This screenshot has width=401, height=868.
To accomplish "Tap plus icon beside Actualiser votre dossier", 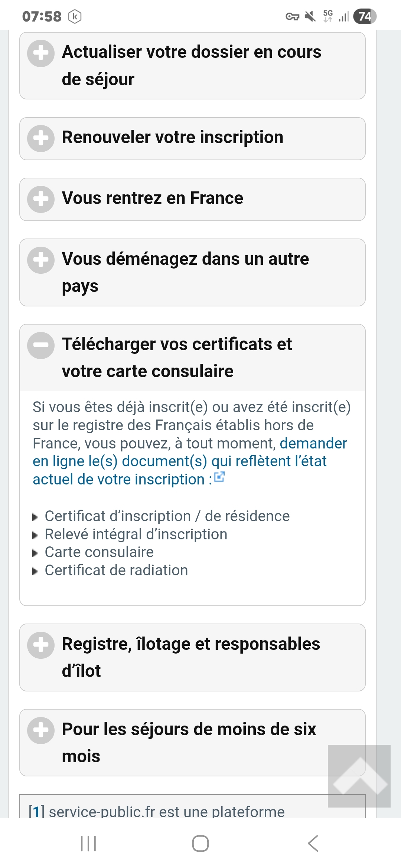I will click(41, 53).
